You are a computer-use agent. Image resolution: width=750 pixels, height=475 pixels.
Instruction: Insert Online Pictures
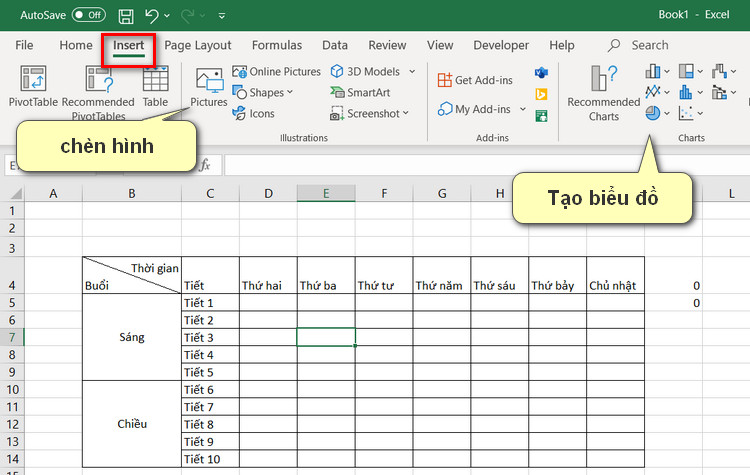(276, 72)
